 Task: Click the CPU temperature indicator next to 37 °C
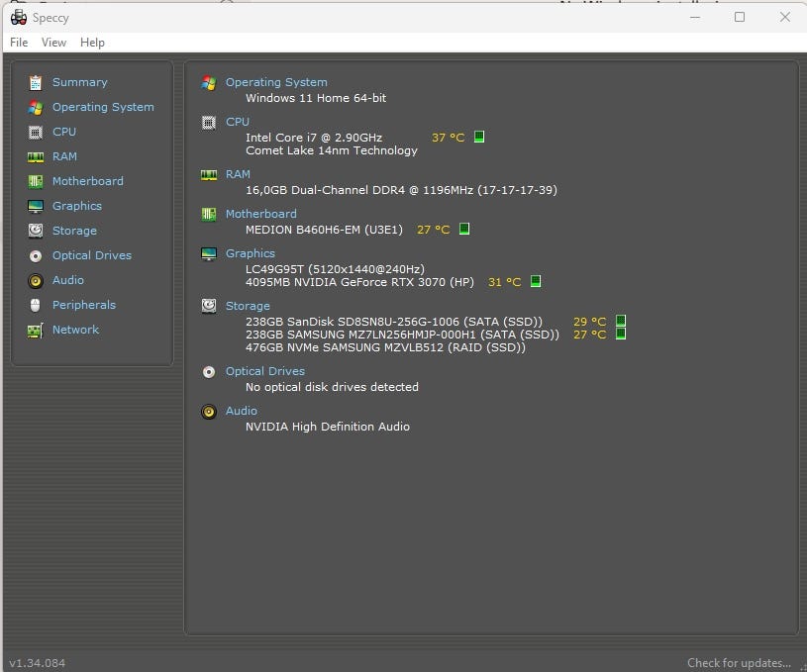coord(478,137)
